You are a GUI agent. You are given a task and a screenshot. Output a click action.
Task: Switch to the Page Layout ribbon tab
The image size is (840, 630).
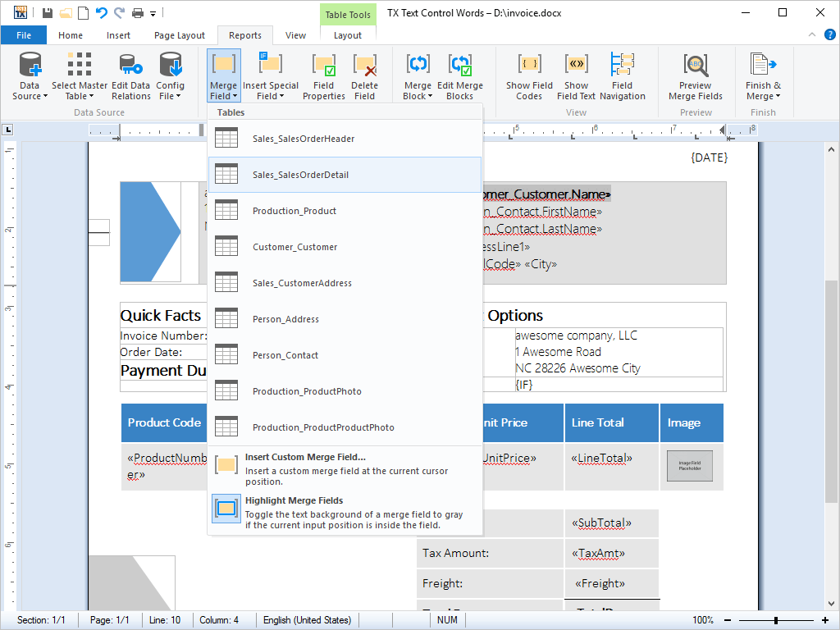click(179, 35)
